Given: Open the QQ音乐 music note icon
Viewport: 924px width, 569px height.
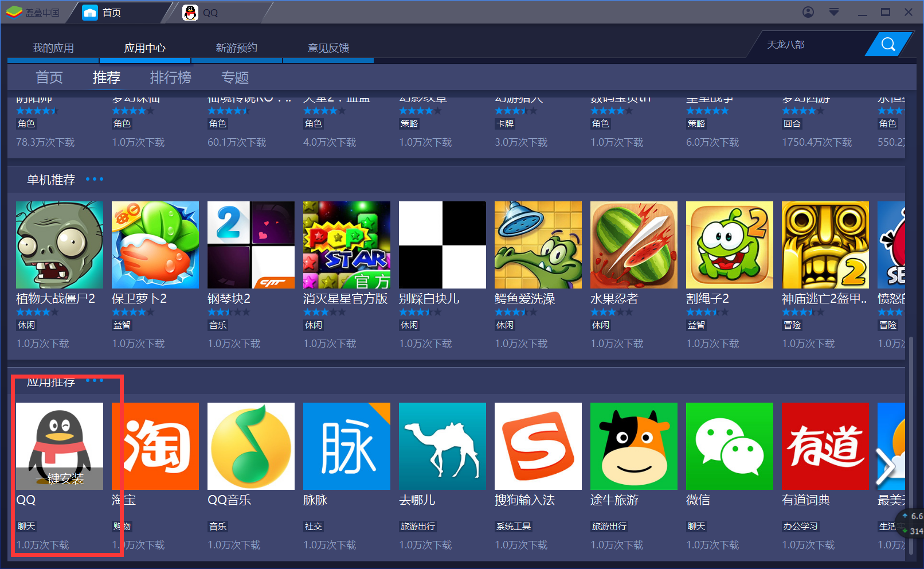Looking at the screenshot, I should point(251,446).
